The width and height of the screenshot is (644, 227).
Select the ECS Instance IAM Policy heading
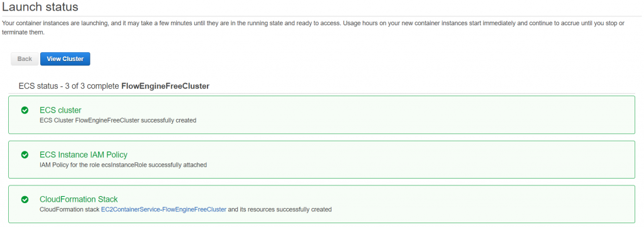click(84, 155)
